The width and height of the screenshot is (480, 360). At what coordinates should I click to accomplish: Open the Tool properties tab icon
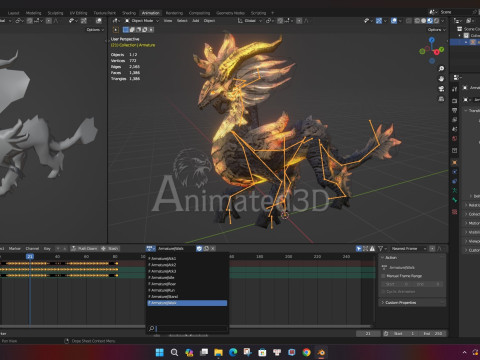pos(455,89)
